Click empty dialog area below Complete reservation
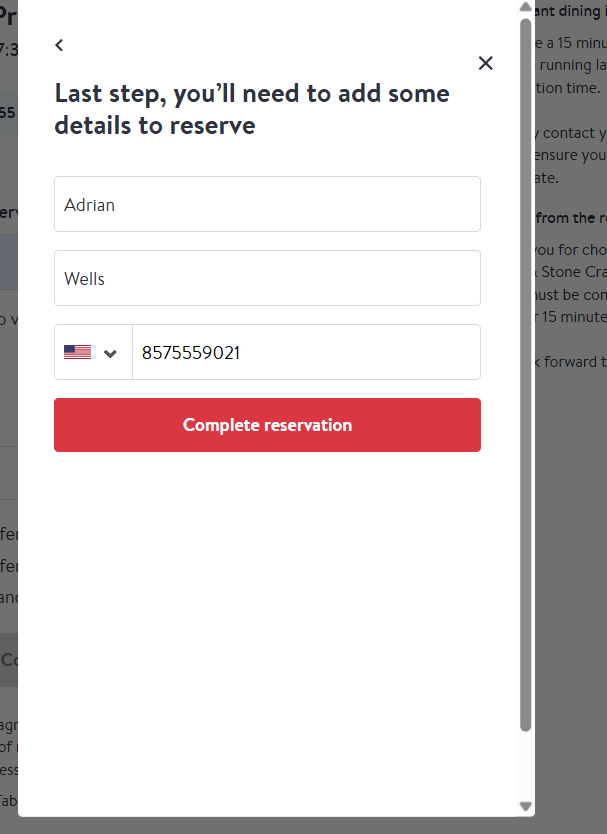The image size is (607, 834). 267,600
